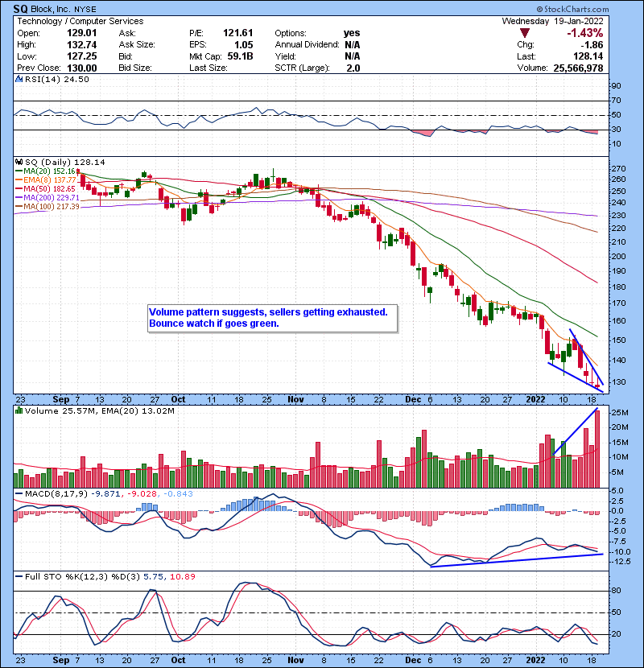Viewport: 644px width, 668px height.
Task: Click the Open value 129.01
Action: pos(82,33)
